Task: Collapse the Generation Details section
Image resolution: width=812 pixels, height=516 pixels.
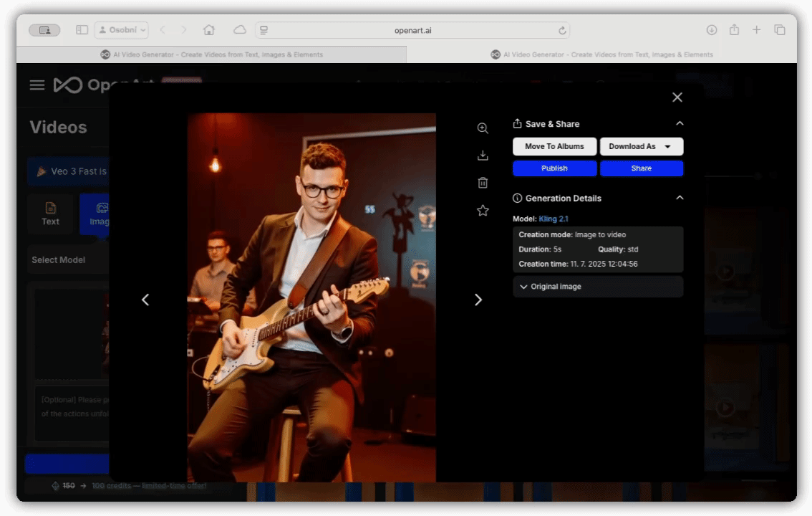Action: tap(680, 198)
